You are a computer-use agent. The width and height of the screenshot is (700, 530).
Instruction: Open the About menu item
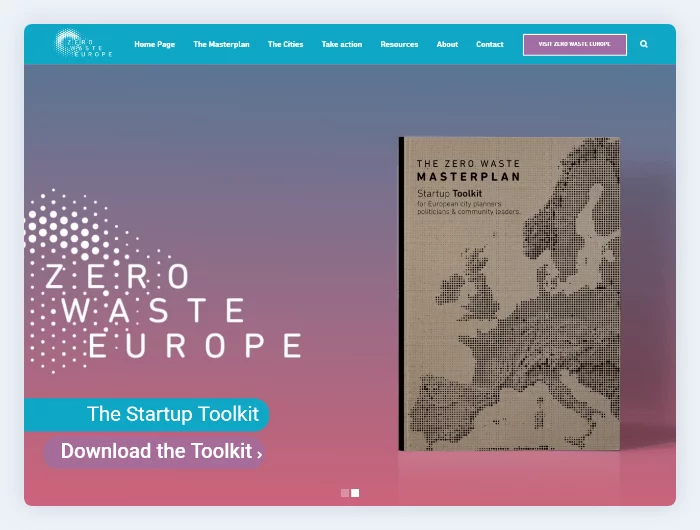pyautogui.click(x=447, y=44)
